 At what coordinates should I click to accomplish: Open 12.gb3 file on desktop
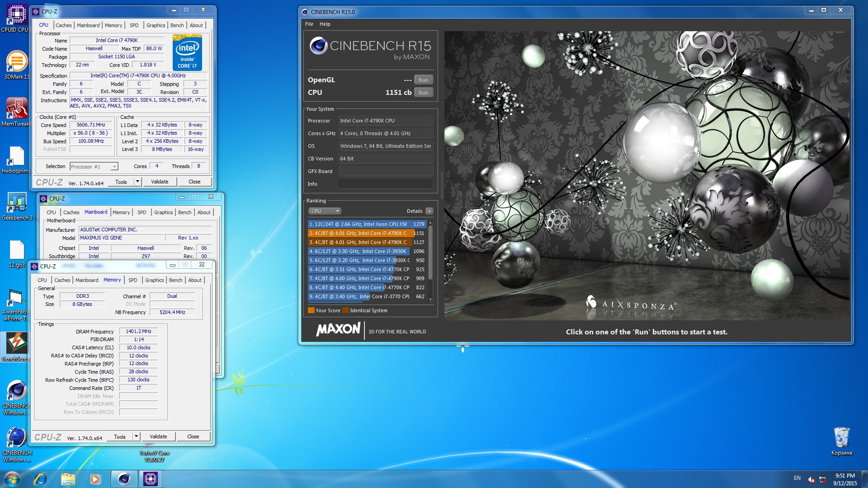point(17,253)
